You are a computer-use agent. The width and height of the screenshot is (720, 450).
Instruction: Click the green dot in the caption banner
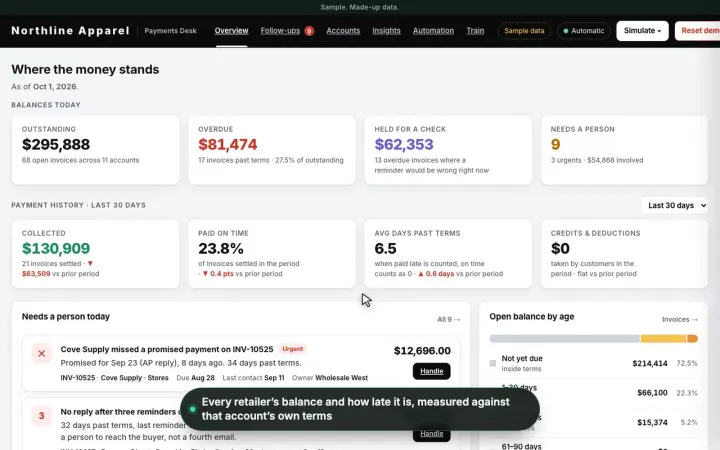pos(192,409)
